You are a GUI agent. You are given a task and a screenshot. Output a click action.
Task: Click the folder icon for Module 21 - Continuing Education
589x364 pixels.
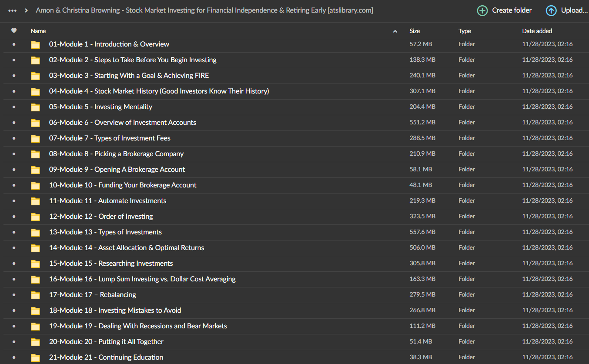35,357
